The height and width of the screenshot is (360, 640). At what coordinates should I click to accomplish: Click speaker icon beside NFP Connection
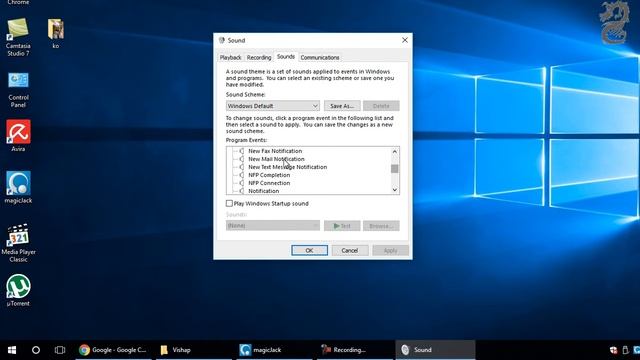pyautogui.click(x=242, y=183)
